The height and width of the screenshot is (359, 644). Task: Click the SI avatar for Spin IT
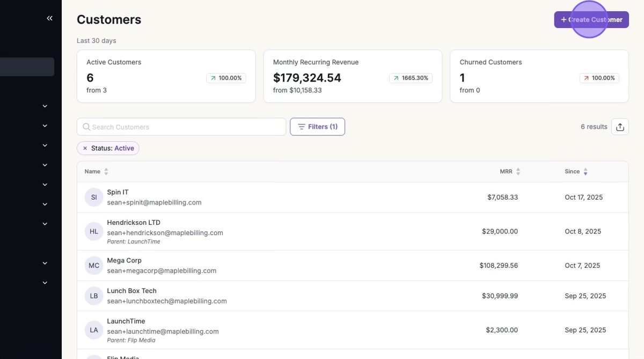(94, 197)
